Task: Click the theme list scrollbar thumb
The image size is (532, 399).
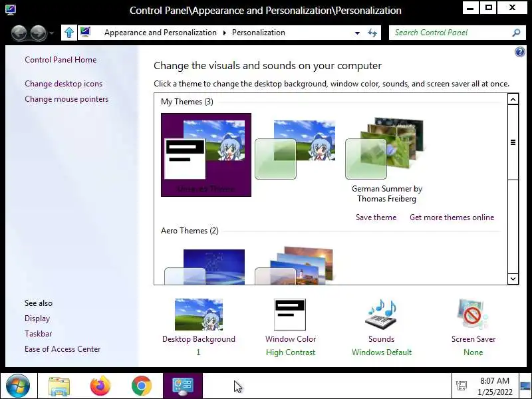Action: tap(513, 142)
